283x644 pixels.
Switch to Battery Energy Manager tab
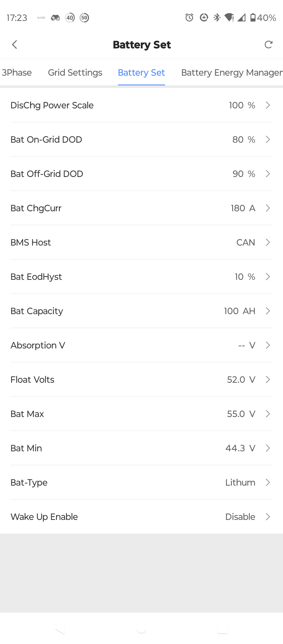pyautogui.click(x=232, y=73)
